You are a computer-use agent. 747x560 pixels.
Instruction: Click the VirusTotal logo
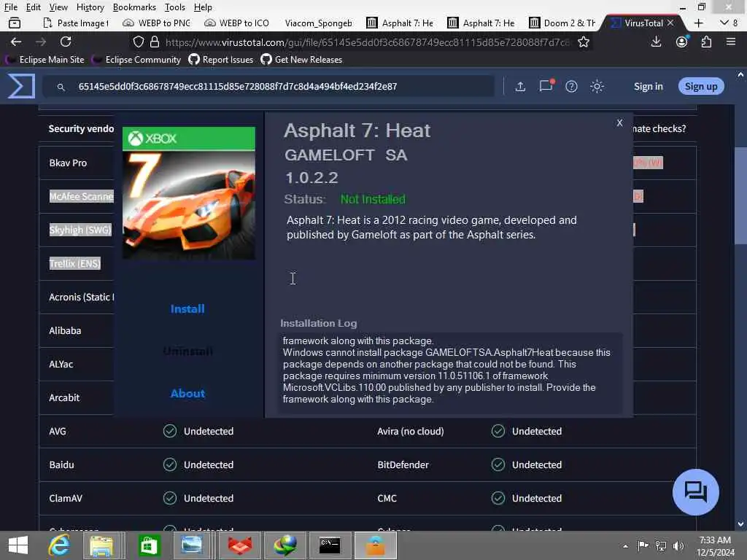[20, 86]
